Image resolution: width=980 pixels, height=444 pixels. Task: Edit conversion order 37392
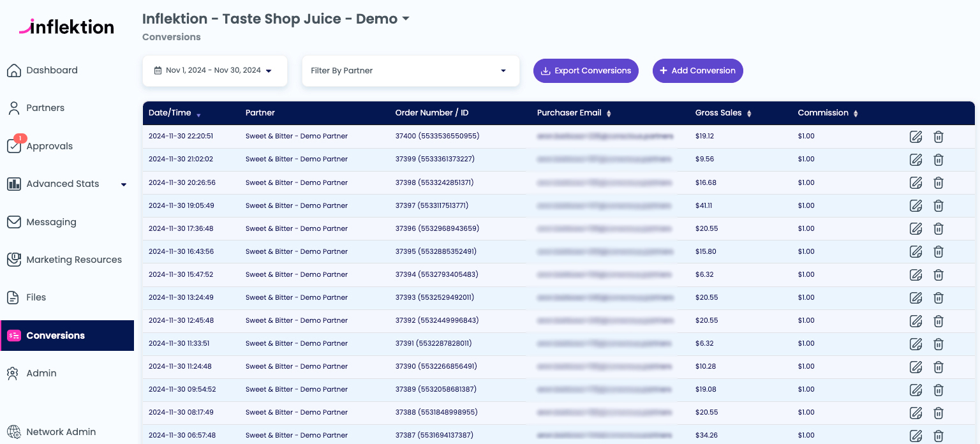click(x=916, y=320)
